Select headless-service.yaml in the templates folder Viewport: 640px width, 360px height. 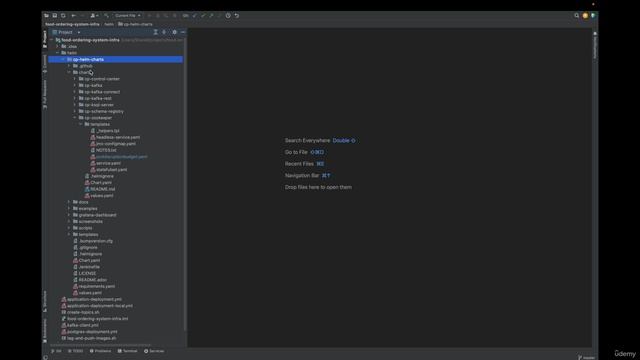[x=118, y=137]
